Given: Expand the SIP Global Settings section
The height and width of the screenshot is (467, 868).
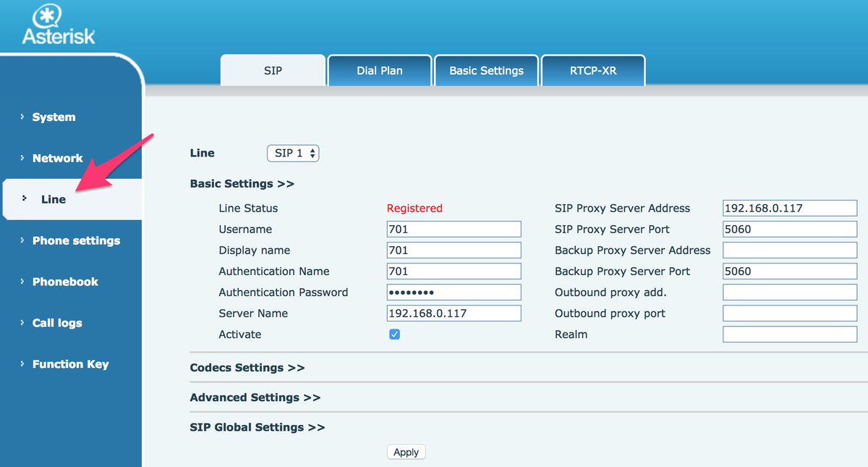Looking at the screenshot, I should [257, 427].
